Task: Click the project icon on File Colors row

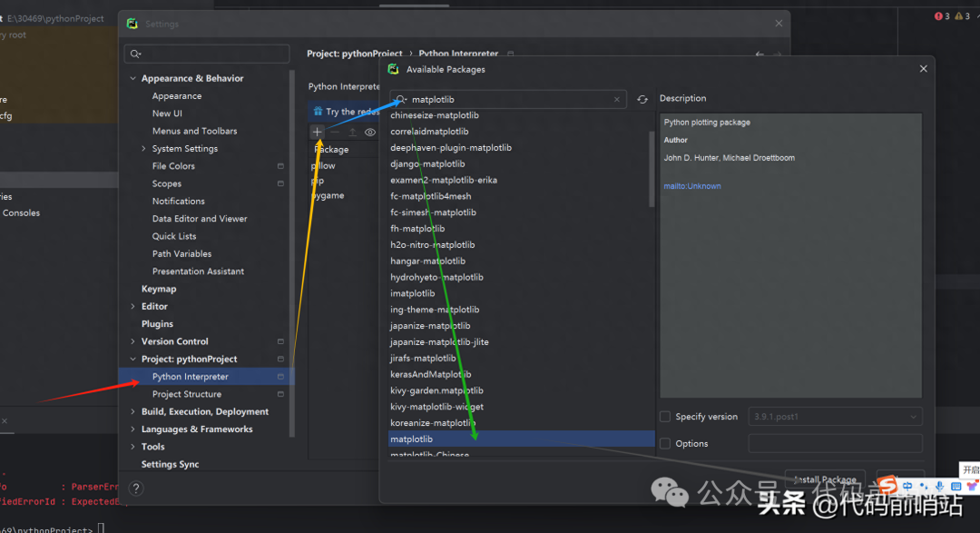Action: coord(280,166)
